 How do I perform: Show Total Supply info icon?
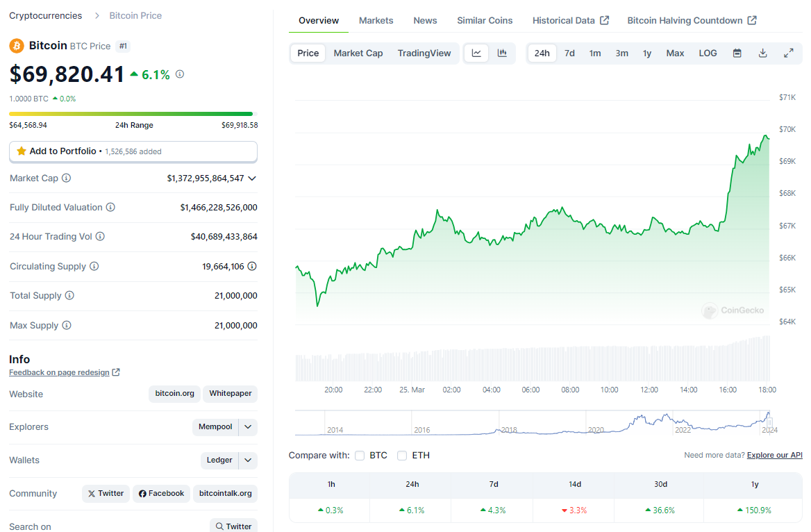pos(70,295)
